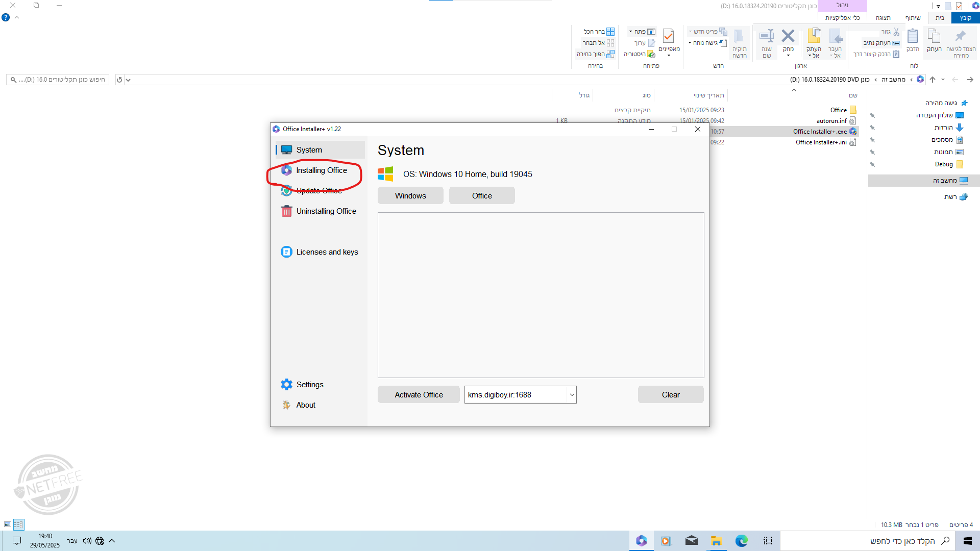Screen dimensions: 980x551
Task: Open the Installing Office section
Action: tap(320, 170)
